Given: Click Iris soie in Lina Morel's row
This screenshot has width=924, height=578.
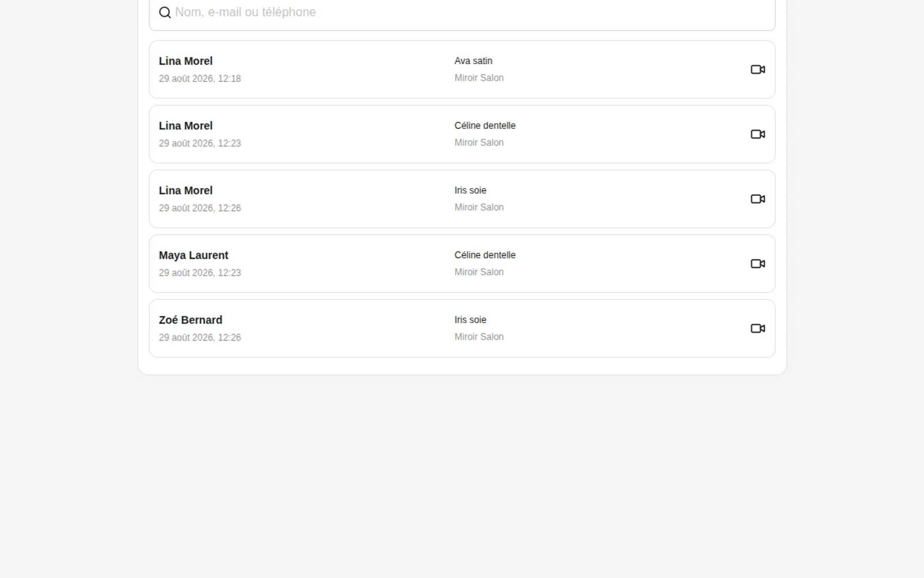Looking at the screenshot, I should tap(471, 190).
